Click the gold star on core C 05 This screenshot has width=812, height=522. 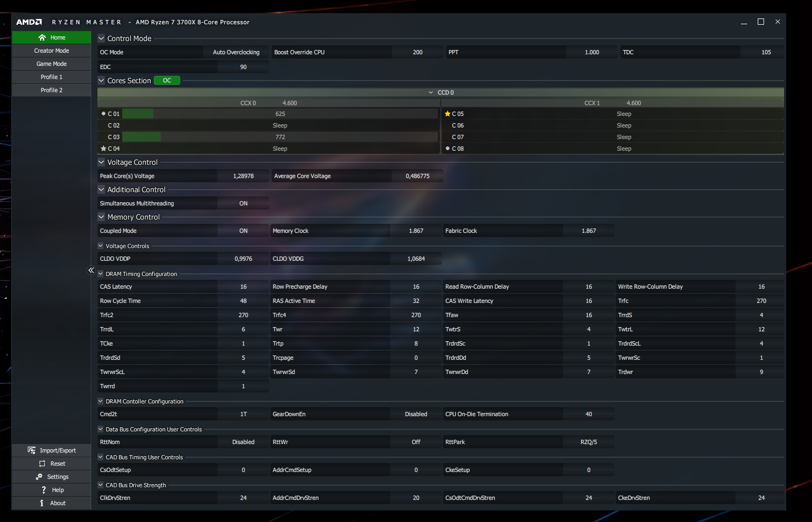click(447, 114)
